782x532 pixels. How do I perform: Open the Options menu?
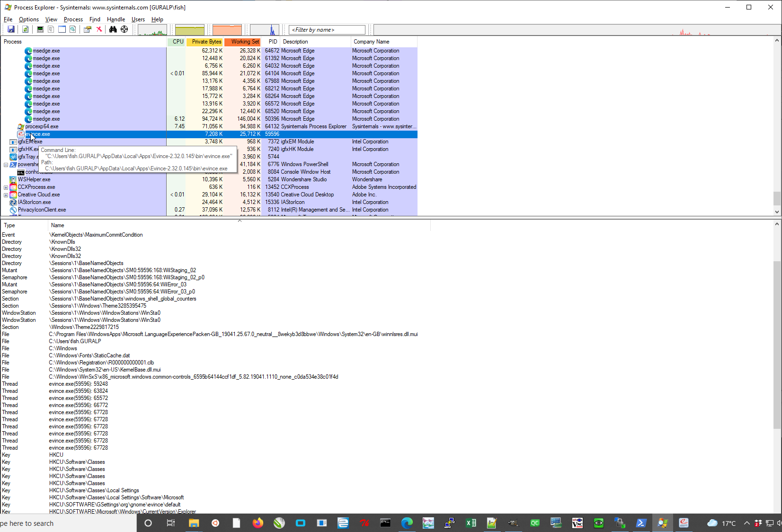pyautogui.click(x=29, y=19)
